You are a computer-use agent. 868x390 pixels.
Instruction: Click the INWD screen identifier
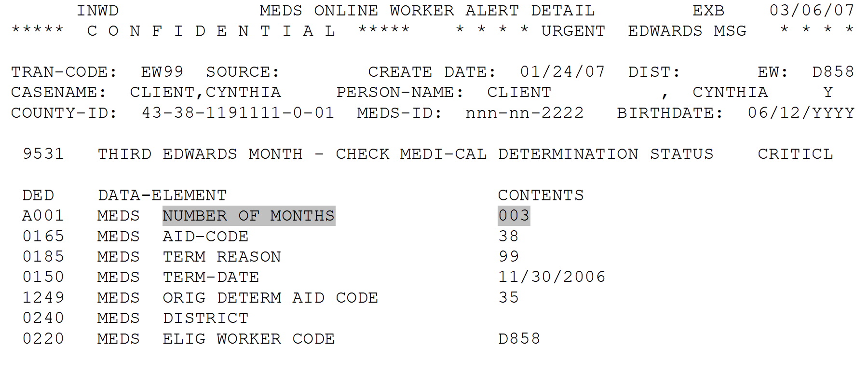coord(97,11)
